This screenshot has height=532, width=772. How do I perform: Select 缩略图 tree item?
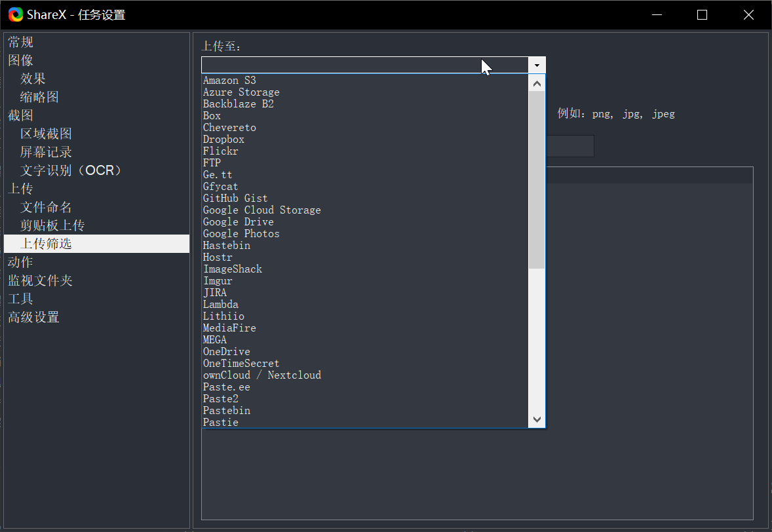click(x=39, y=97)
